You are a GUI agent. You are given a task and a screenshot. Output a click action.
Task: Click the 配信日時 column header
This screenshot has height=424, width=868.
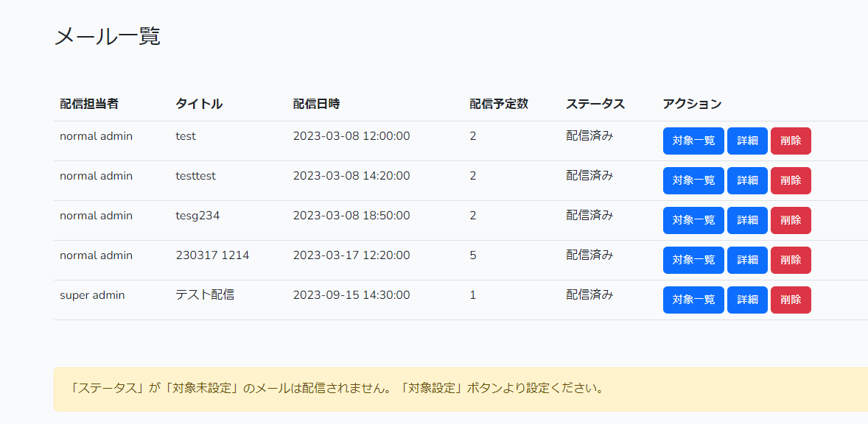pos(316,104)
